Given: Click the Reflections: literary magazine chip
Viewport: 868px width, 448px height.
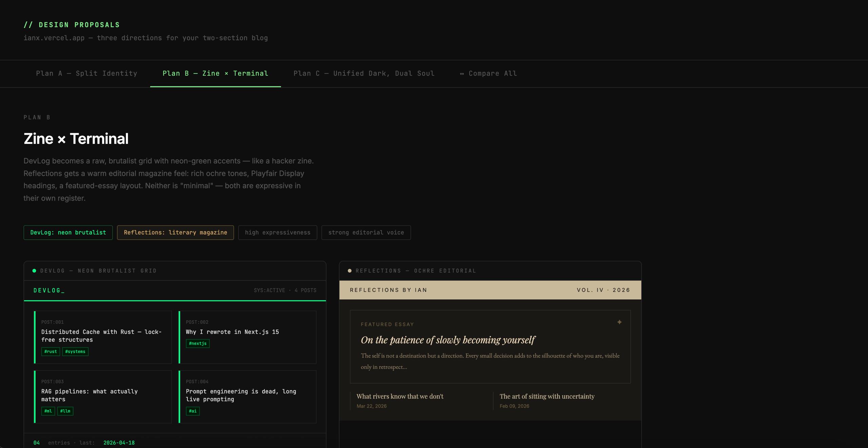Looking at the screenshot, I should (175, 232).
